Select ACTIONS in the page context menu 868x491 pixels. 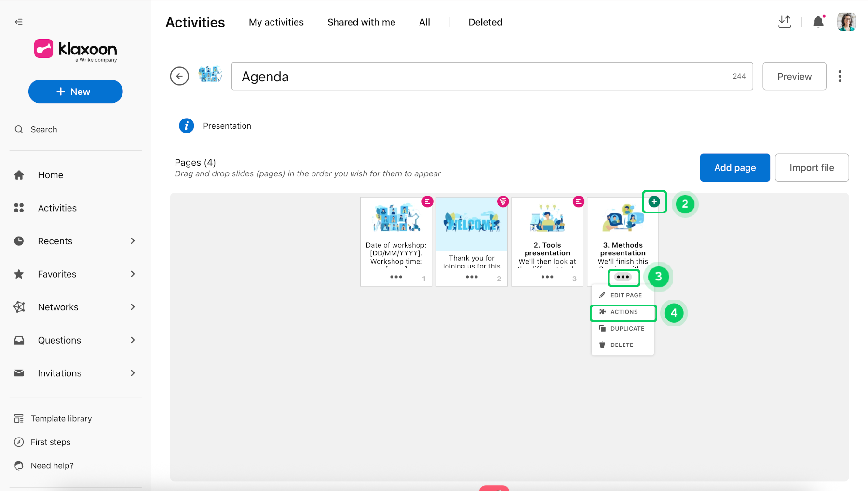pyautogui.click(x=623, y=312)
